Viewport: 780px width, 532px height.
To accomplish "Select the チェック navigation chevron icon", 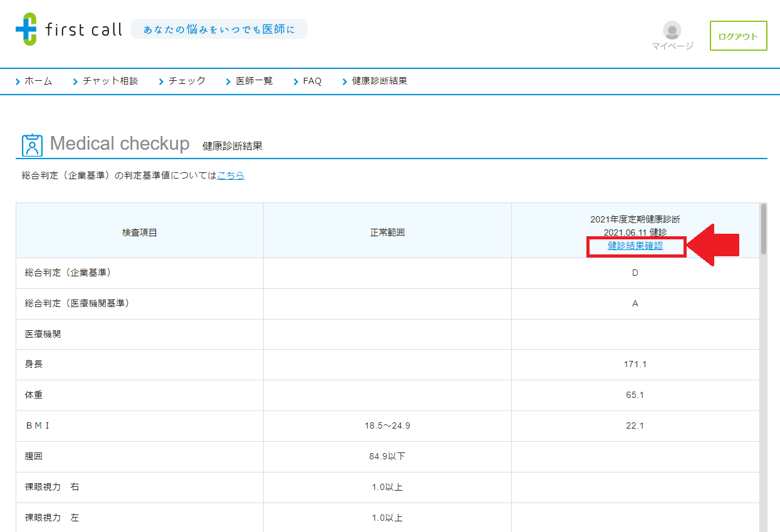I will pyautogui.click(x=162, y=81).
